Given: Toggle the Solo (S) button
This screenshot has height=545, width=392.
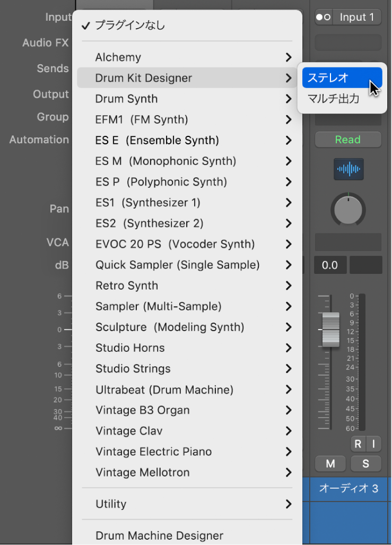Looking at the screenshot, I should (x=365, y=463).
